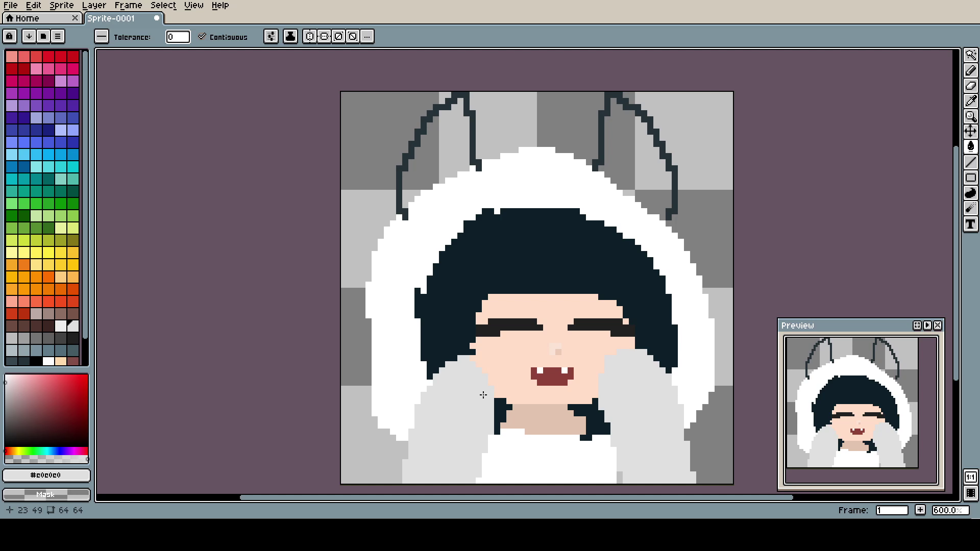Select the Magic Wand tool
Screen dimensions: 980x551
pyautogui.click(x=970, y=55)
